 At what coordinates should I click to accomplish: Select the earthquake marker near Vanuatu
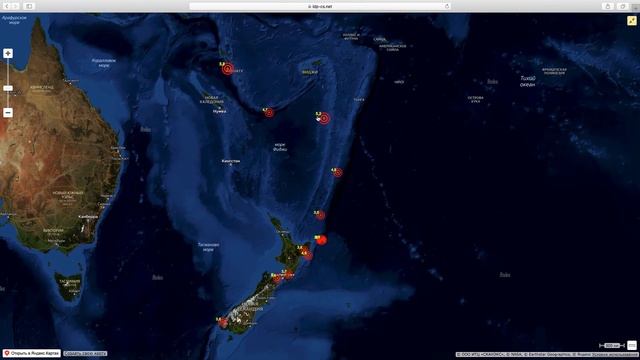click(x=228, y=69)
